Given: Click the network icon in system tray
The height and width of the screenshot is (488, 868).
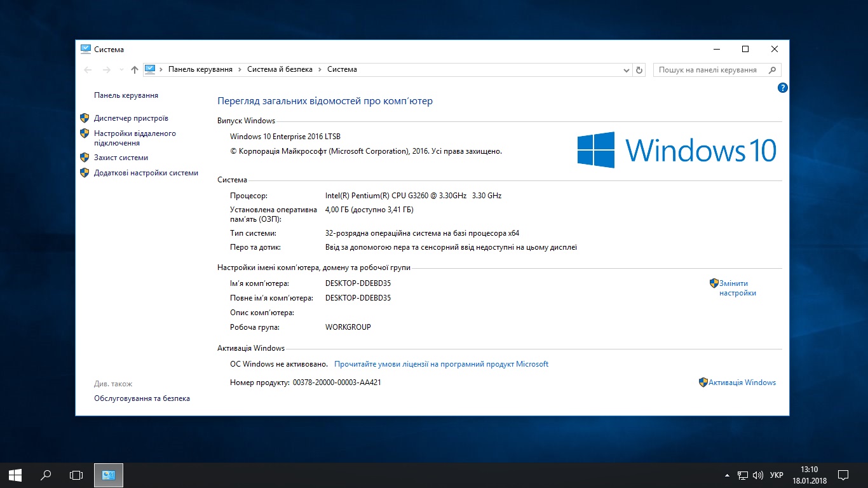Looking at the screenshot, I should pos(742,475).
